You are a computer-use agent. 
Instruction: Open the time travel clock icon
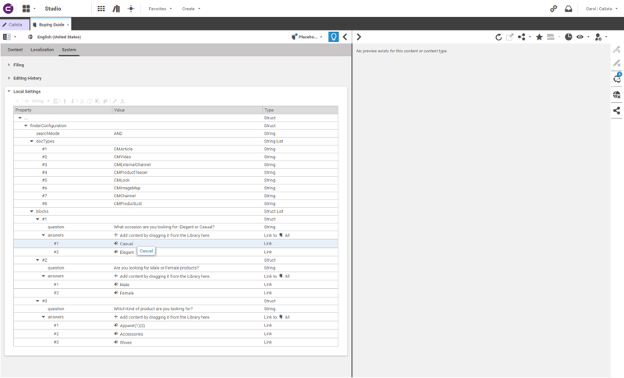(568, 37)
